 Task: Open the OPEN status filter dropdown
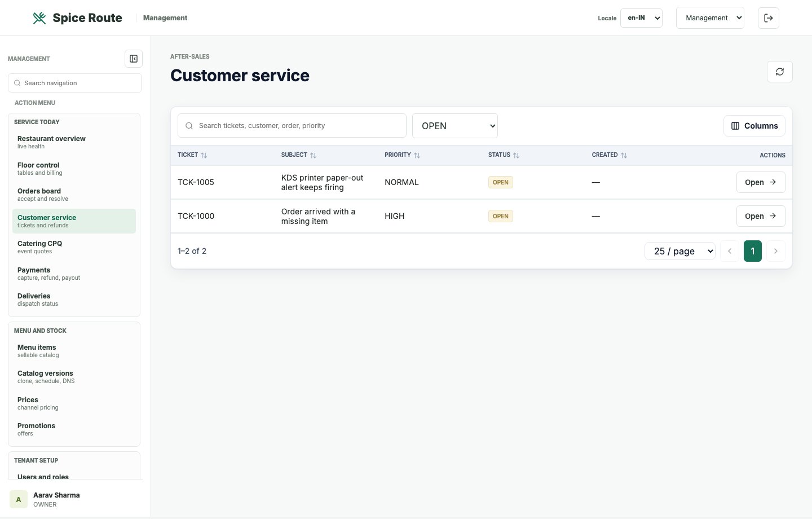coord(455,126)
